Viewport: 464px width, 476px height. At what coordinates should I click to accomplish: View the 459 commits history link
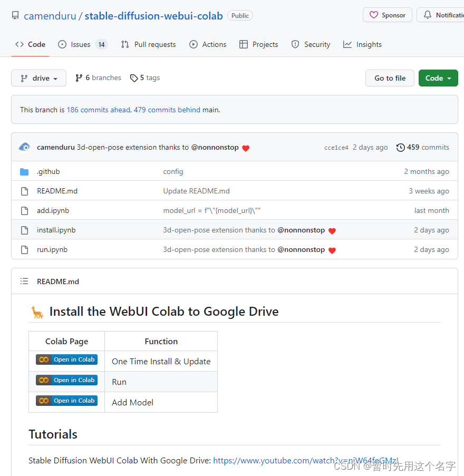423,147
